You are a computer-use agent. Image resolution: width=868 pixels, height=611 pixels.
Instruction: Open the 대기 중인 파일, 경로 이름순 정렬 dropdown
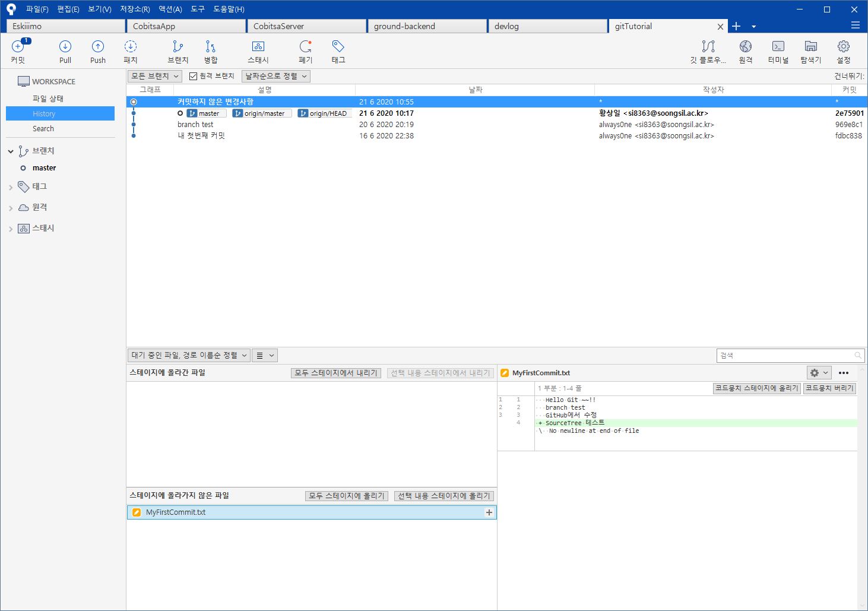tap(189, 355)
